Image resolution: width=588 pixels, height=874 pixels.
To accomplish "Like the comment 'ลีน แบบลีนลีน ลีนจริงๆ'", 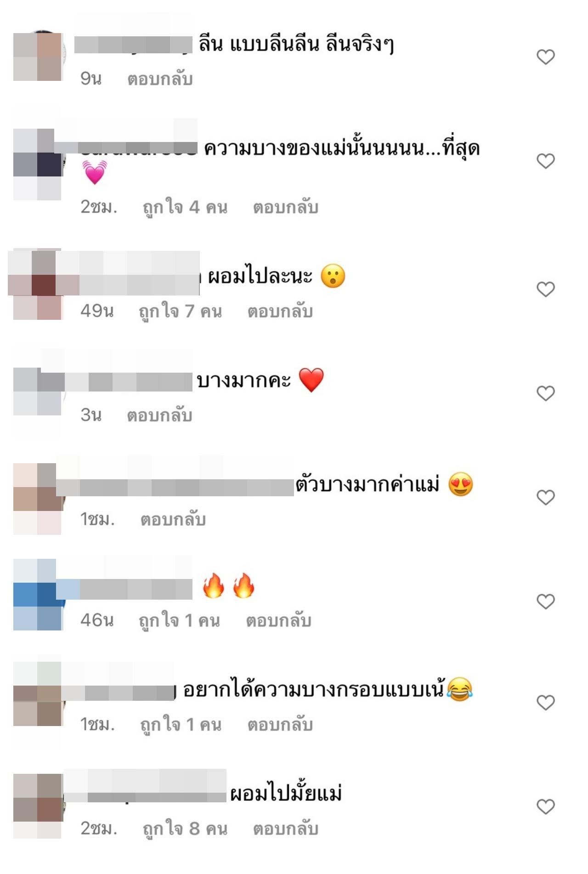I will coord(546,57).
